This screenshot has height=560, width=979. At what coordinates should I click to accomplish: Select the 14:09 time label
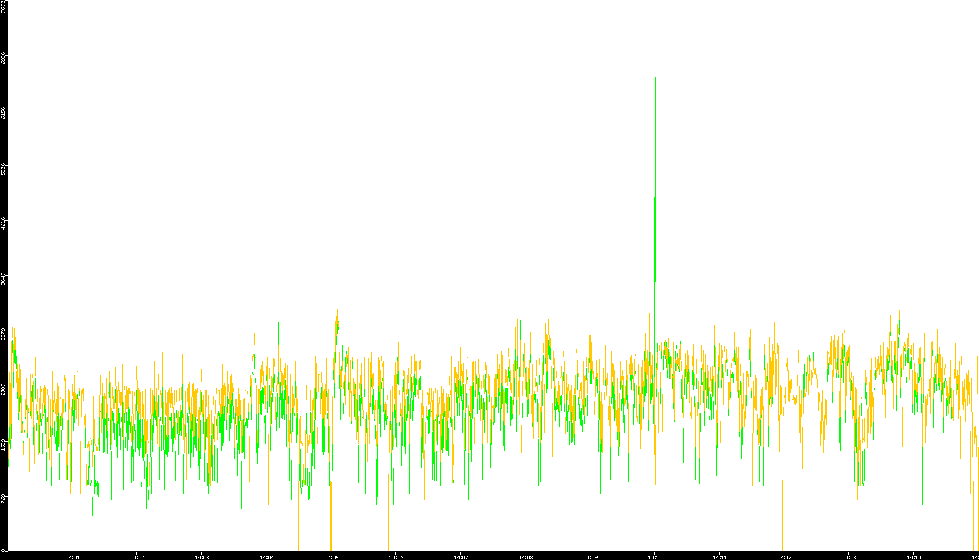590,557
